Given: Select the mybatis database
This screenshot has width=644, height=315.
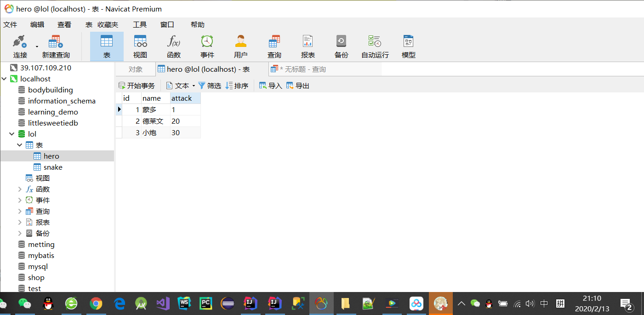Looking at the screenshot, I should [x=41, y=256].
